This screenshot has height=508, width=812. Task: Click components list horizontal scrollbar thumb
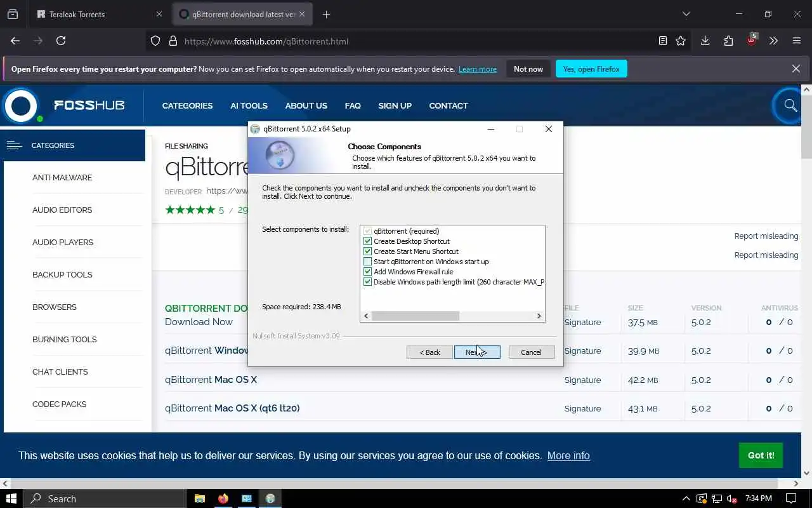[x=415, y=316]
